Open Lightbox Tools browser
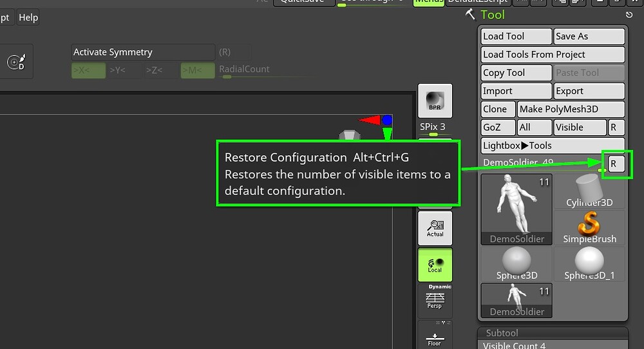 [x=553, y=146]
